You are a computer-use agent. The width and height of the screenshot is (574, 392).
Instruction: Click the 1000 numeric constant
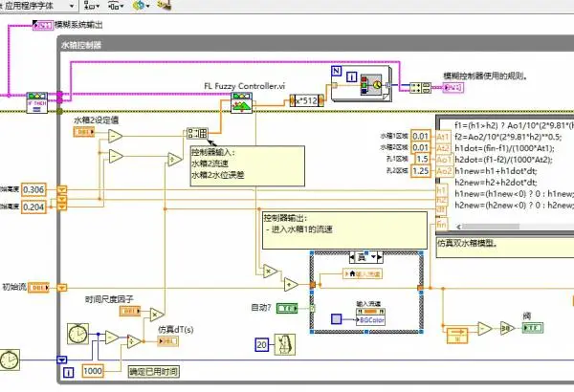click(93, 371)
